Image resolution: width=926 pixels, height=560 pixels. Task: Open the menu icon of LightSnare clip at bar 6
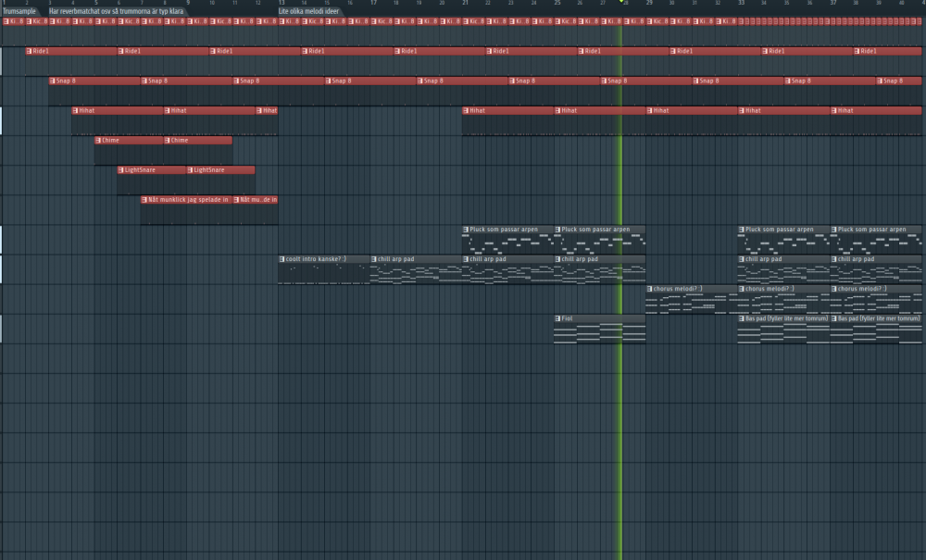(121, 170)
